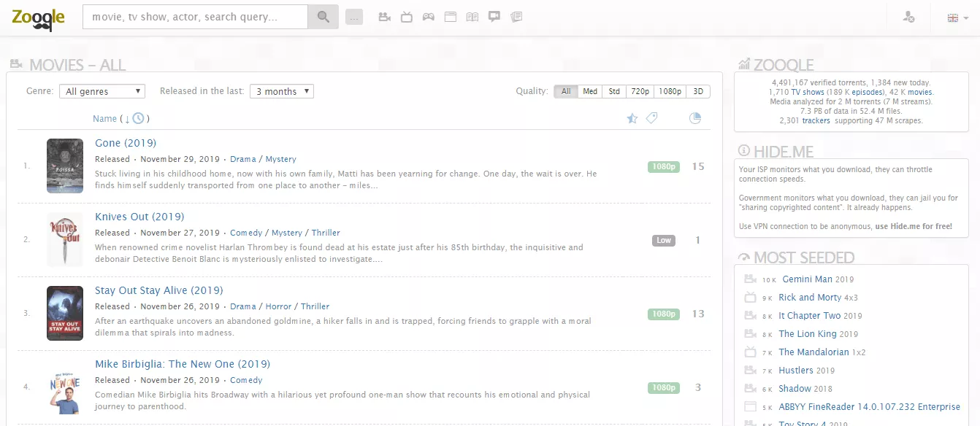Click the movie icon beside Hustlers

[x=750, y=371]
